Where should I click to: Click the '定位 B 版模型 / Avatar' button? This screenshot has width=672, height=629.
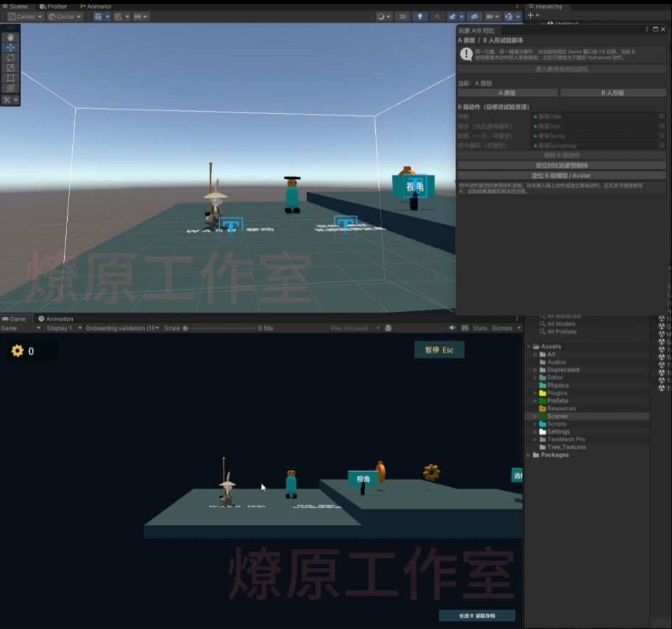tap(562, 175)
